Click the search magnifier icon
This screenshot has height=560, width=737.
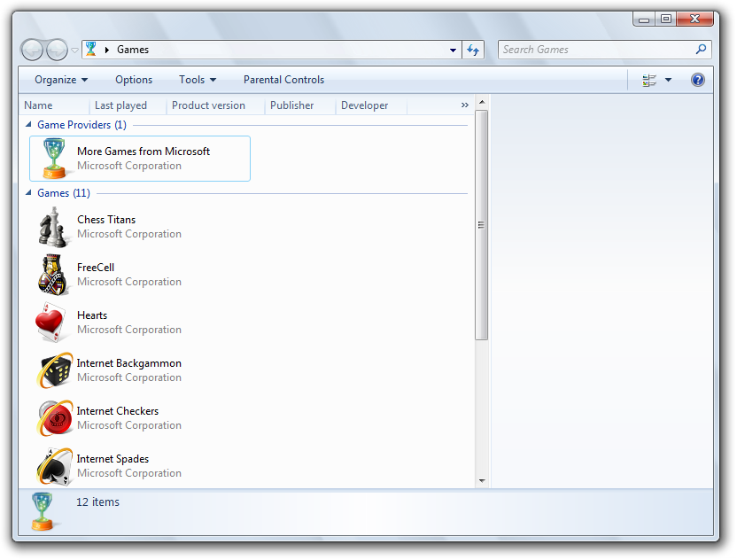pyautogui.click(x=701, y=50)
